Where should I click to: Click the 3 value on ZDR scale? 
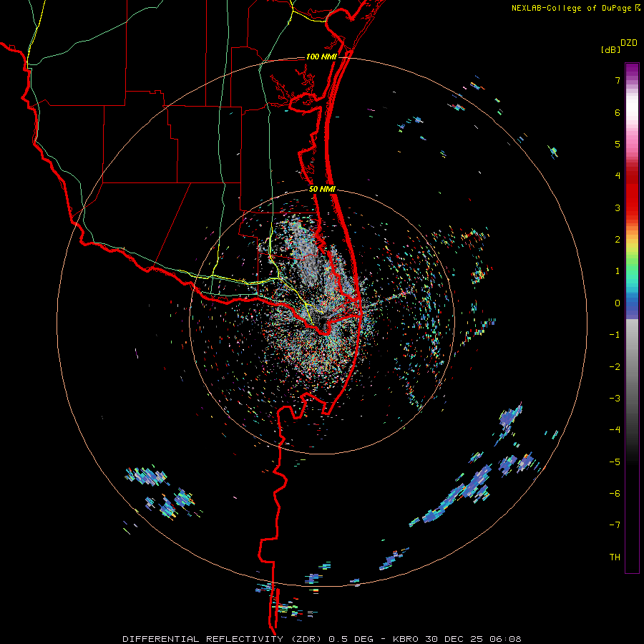(618, 208)
